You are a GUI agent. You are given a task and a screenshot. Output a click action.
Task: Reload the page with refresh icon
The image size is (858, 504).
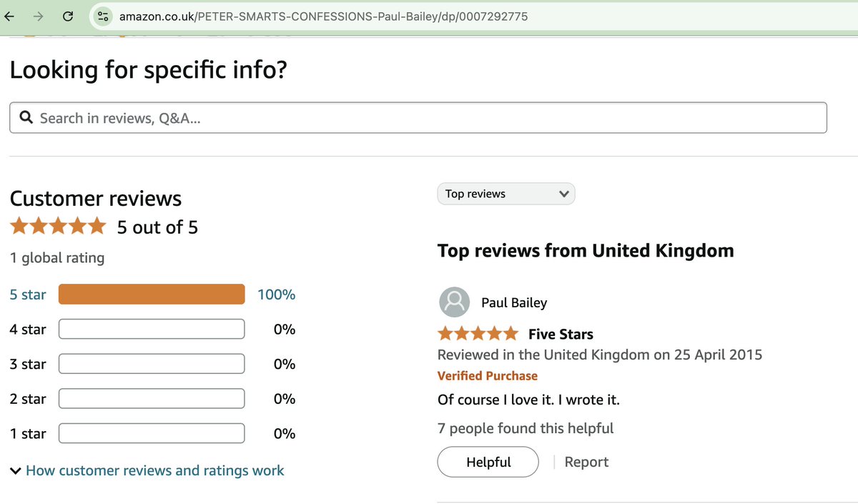(68, 16)
